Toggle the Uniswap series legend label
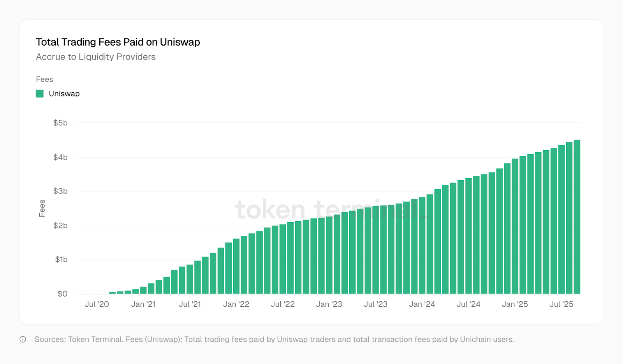This screenshot has height=364, width=623. coord(64,94)
